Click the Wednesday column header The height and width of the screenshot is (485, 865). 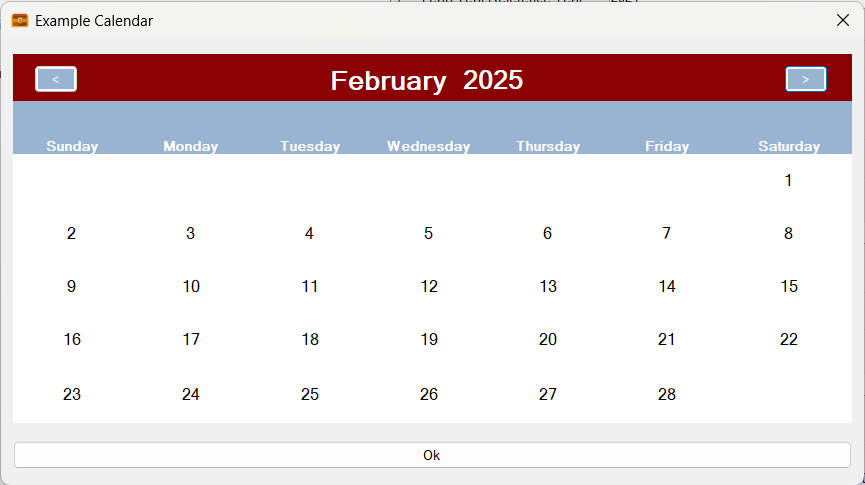[428, 146]
